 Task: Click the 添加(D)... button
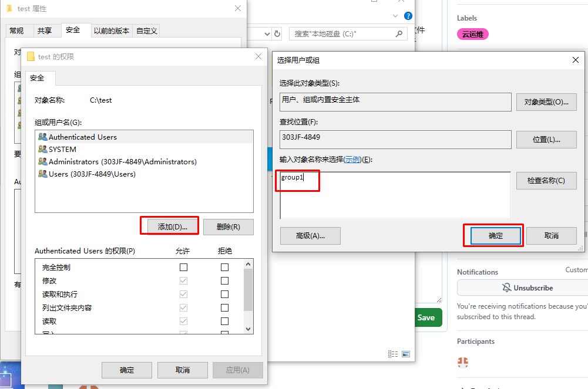(x=173, y=226)
